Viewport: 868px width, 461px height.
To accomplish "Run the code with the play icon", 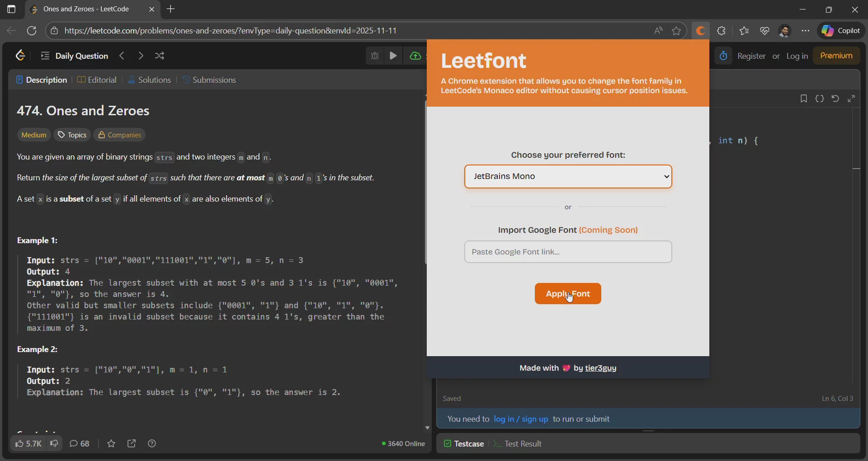I will pyautogui.click(x=393, y=56).
